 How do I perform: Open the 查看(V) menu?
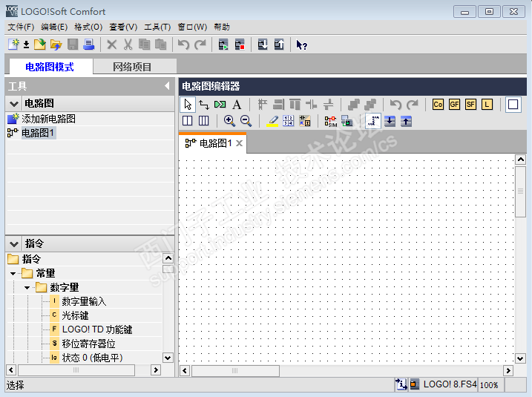123,27
